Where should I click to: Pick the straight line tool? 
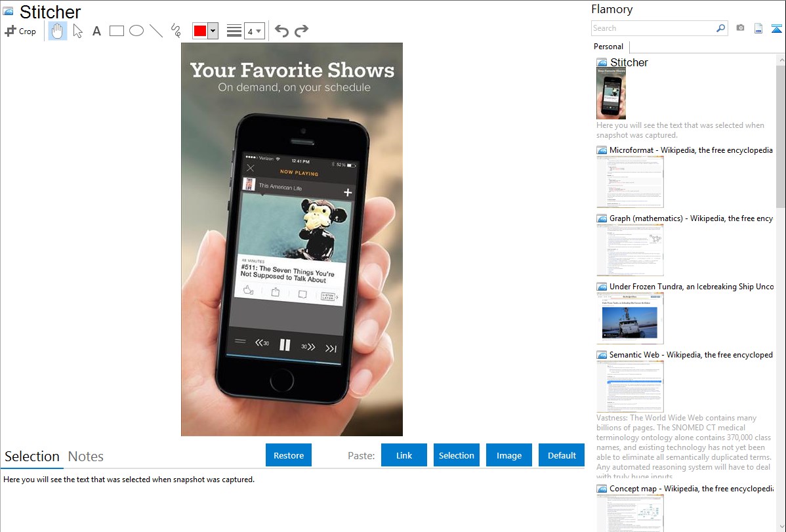pyautogui.click(x=156, y=31)
